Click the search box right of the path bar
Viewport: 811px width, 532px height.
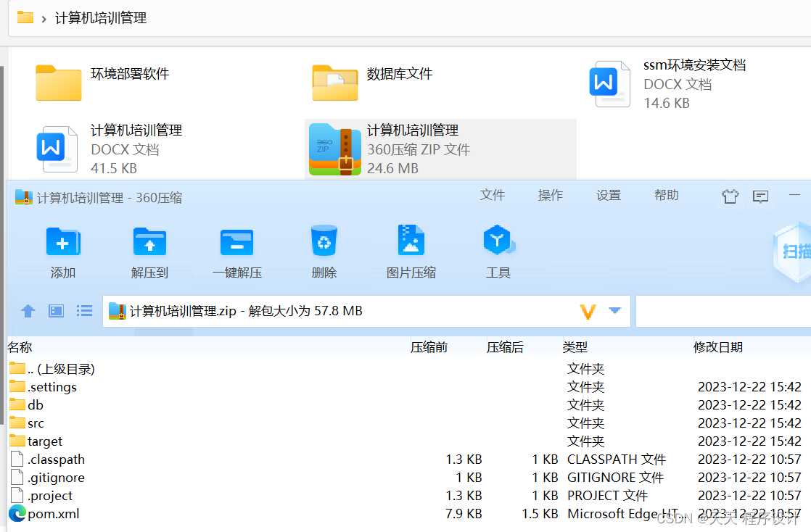tap(723, 311)
